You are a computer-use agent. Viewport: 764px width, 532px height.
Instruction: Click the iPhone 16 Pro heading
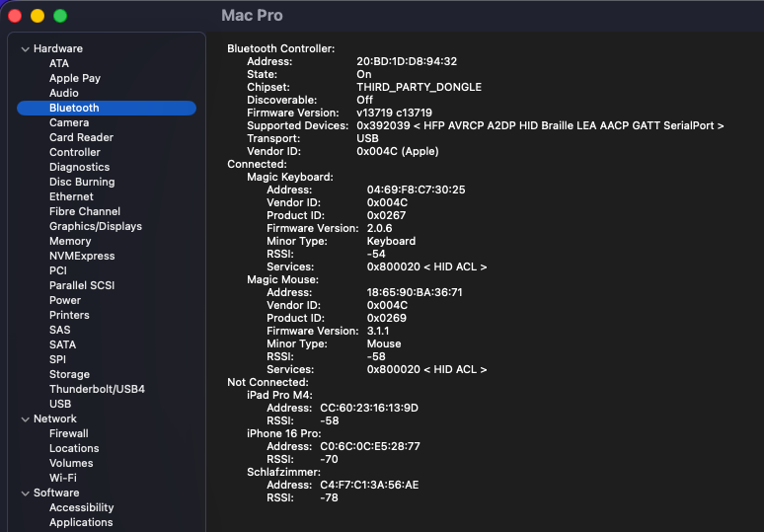[284, 433]
